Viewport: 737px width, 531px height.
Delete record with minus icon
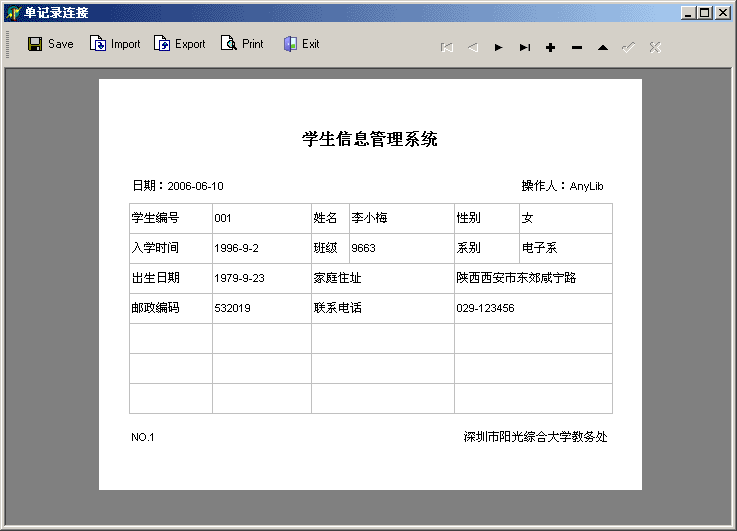(x=577, y=47)
